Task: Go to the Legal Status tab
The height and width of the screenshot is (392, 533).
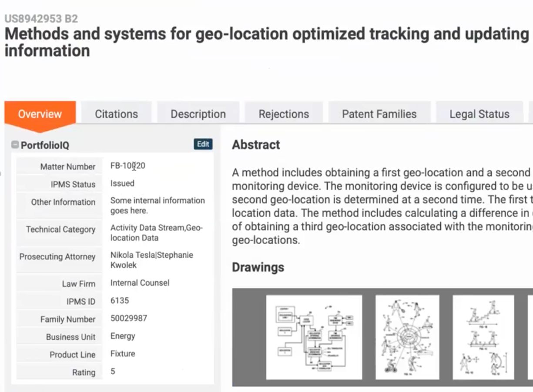Action: point(479,114)
